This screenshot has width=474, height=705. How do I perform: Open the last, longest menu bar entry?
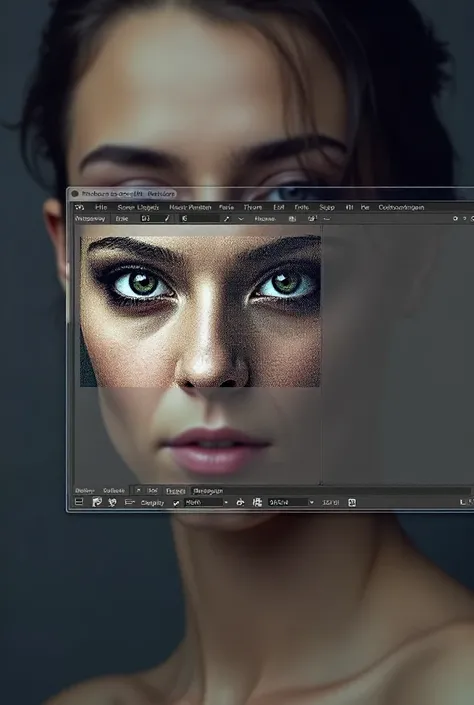[x=401, y=207]
